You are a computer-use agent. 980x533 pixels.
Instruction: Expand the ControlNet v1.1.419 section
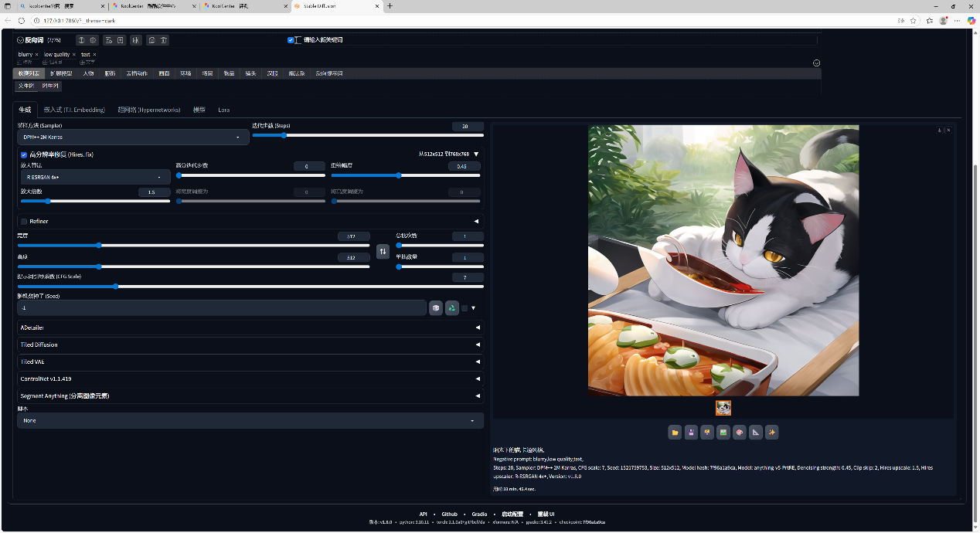[x=250, y=379]
